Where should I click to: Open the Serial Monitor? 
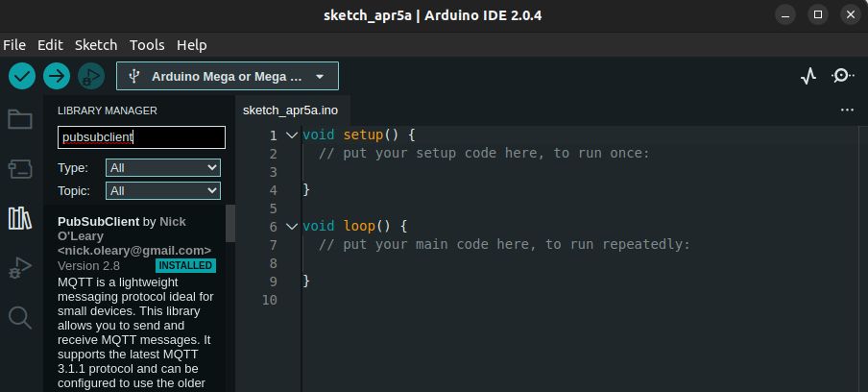(842, 76)
